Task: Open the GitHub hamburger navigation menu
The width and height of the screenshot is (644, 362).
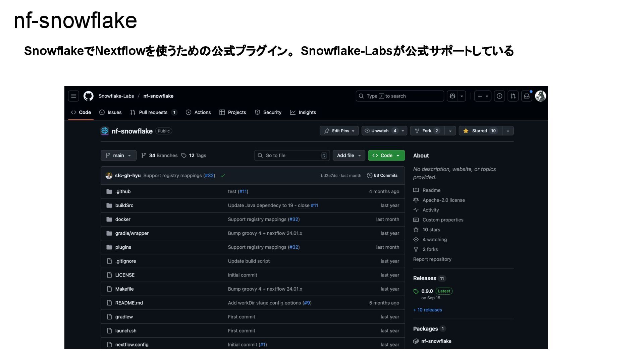Action: coord(73,96)
